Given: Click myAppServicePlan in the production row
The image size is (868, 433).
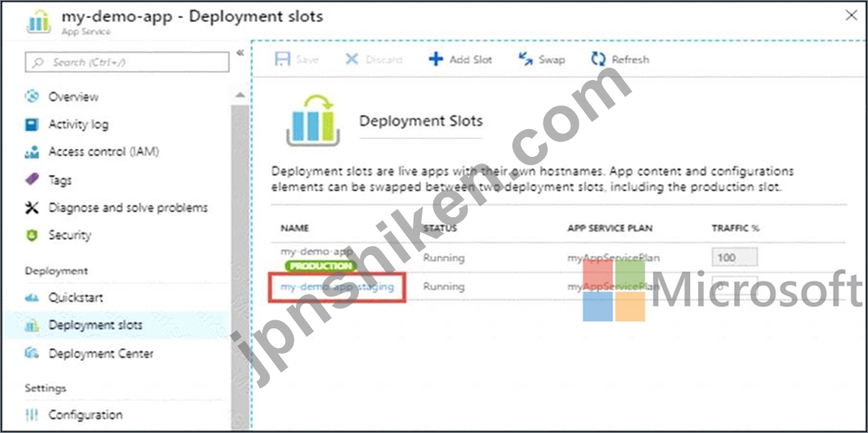Looking at the screenshot, I should (613, 257).
